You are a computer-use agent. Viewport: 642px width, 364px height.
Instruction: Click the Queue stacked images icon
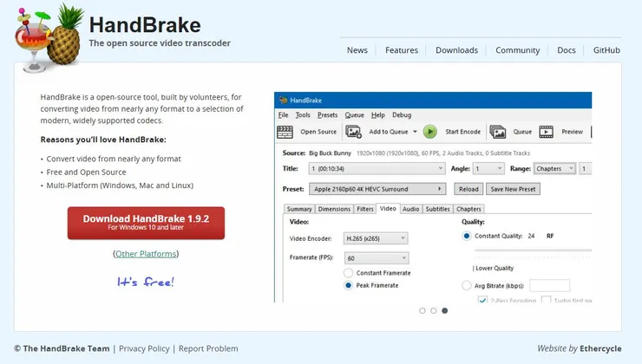(x=497, y=132)
